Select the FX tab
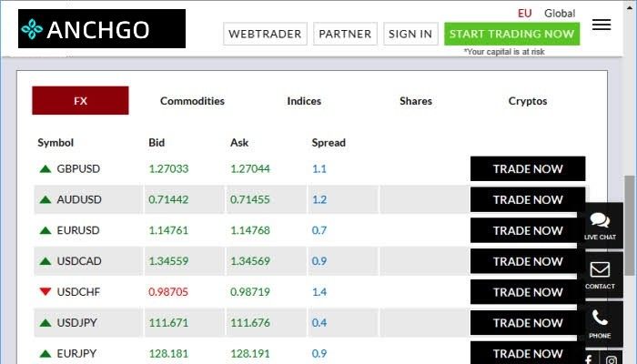The width and height of the screenshot is (637, 364). pos(80,100)
